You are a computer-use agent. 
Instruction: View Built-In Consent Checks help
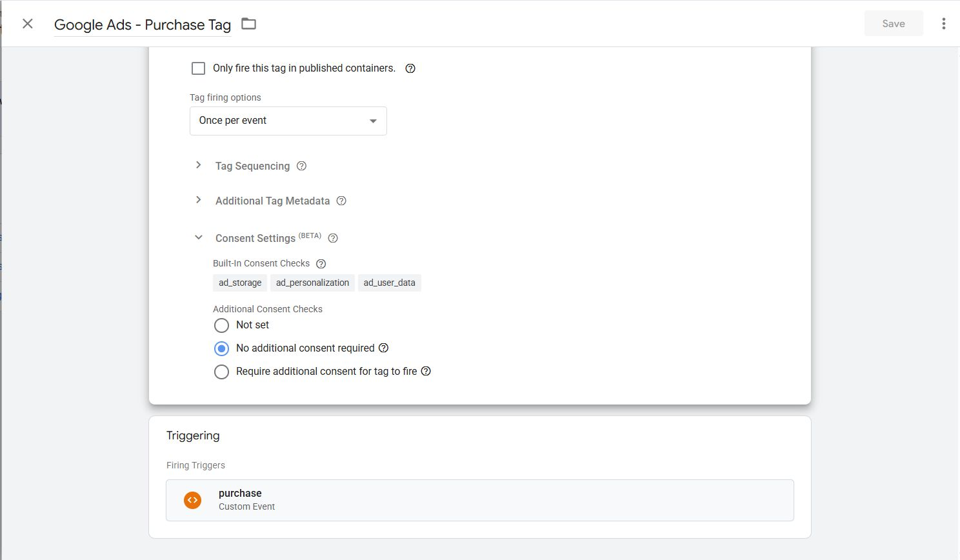click(x=321, y=263)
